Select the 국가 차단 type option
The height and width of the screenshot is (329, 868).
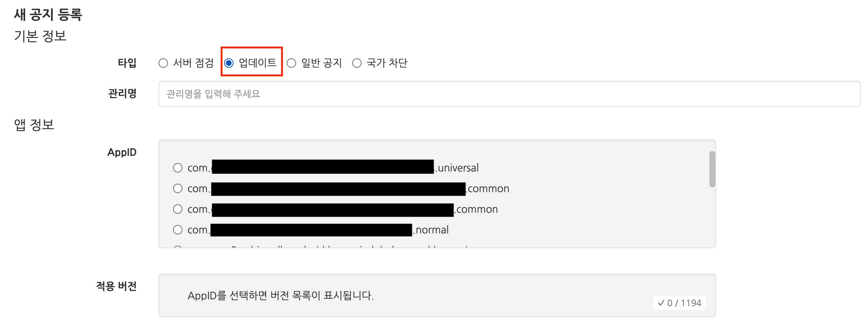click(357, 63)
